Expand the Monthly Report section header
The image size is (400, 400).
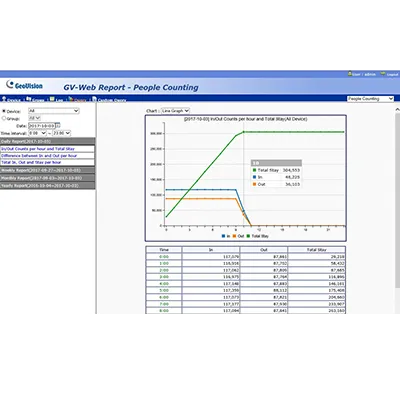tap(47, 178)
